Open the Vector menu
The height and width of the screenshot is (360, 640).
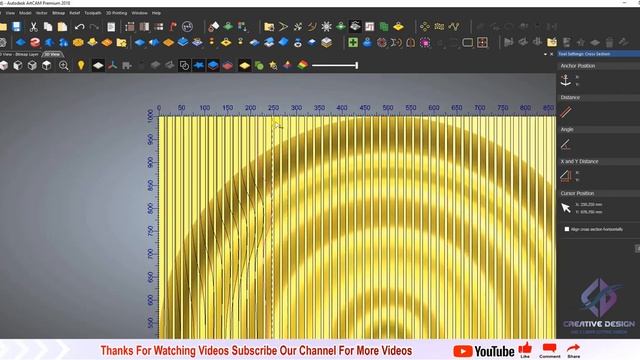tap(42, 13)
